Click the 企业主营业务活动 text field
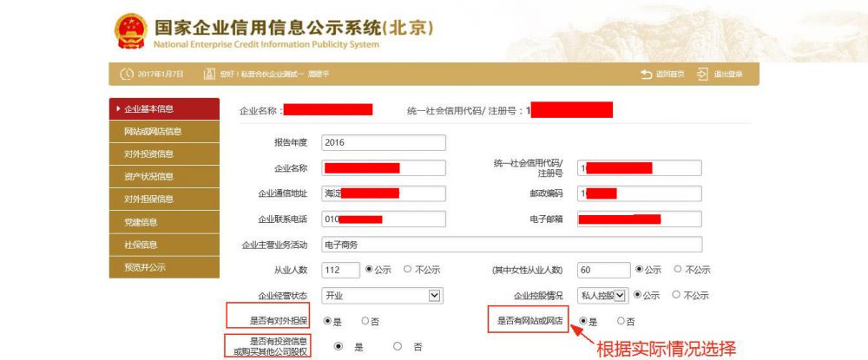 point(511,245)
